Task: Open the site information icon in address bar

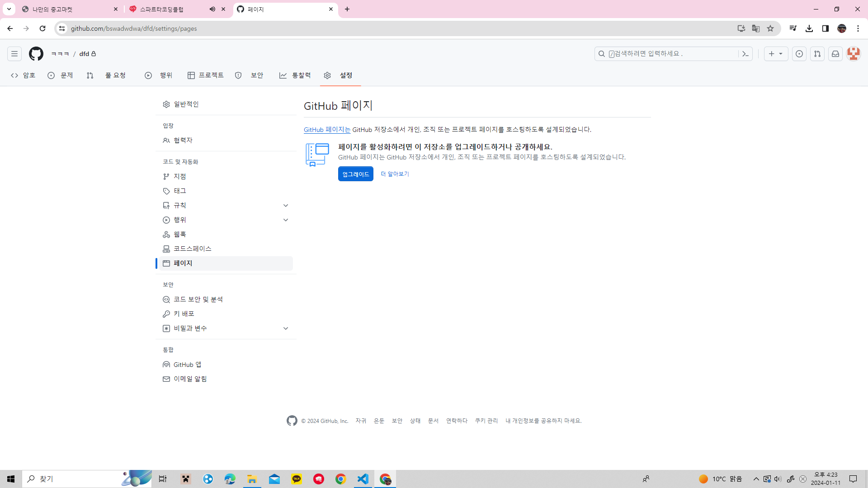Action: pyautogui.click(x=62, y=28)
